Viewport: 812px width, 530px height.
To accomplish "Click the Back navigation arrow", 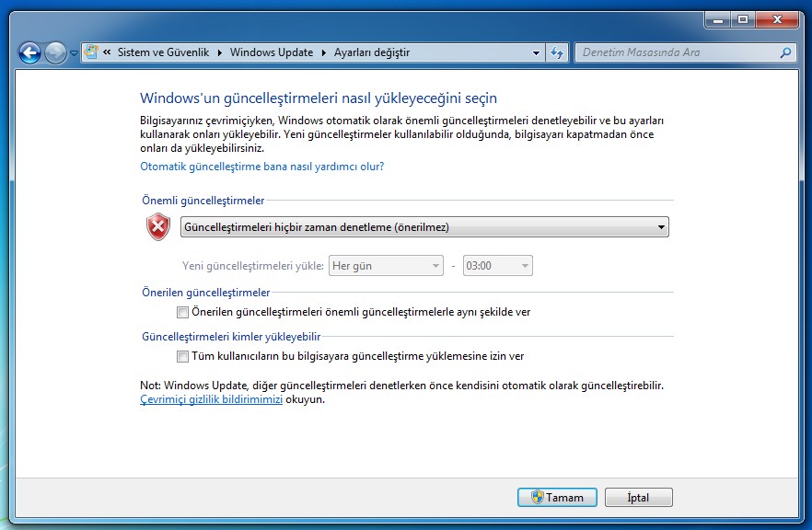I will pyautogui.click(x=29, y=52).
